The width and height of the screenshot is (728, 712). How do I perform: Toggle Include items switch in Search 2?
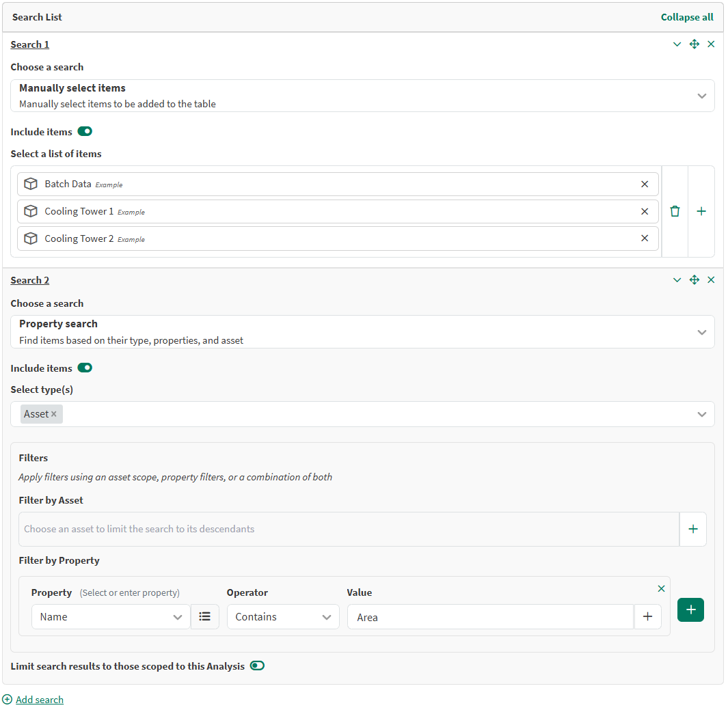point(85,368)
